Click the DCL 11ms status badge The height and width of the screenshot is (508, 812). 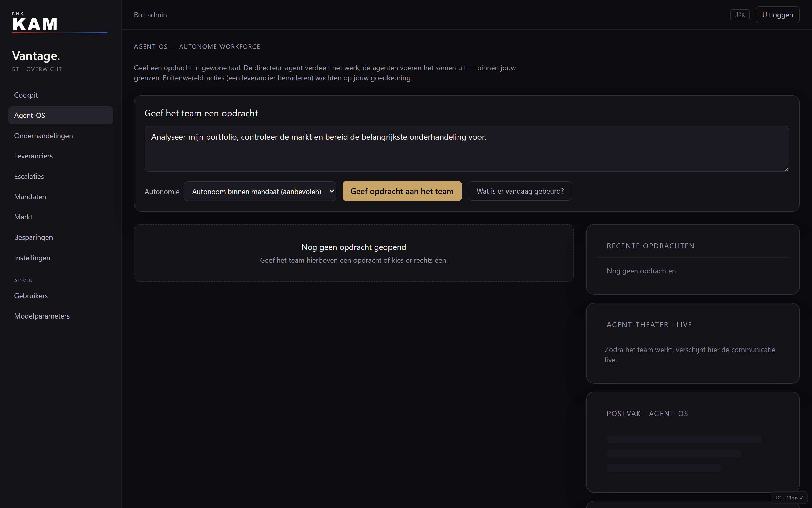789,498
